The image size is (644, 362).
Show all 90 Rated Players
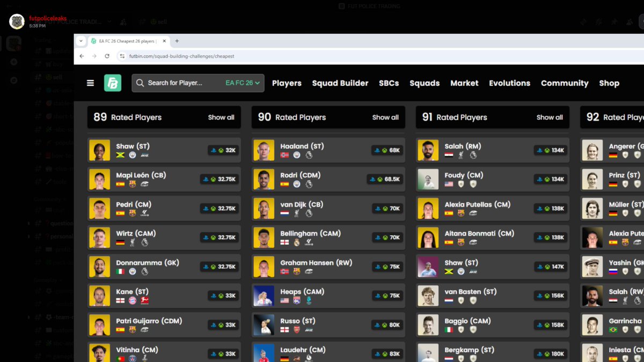pos(385,117)
